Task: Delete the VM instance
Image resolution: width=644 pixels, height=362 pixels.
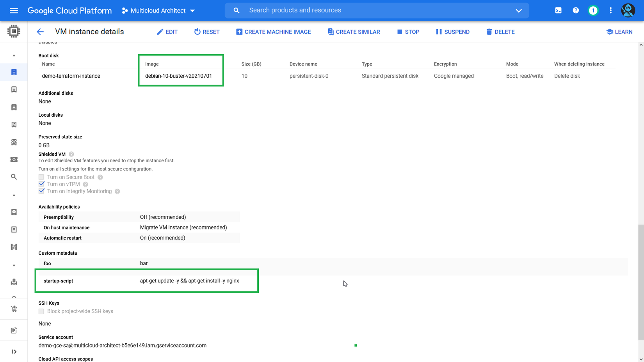Action: pyautogui.click(x=500, y=32)
